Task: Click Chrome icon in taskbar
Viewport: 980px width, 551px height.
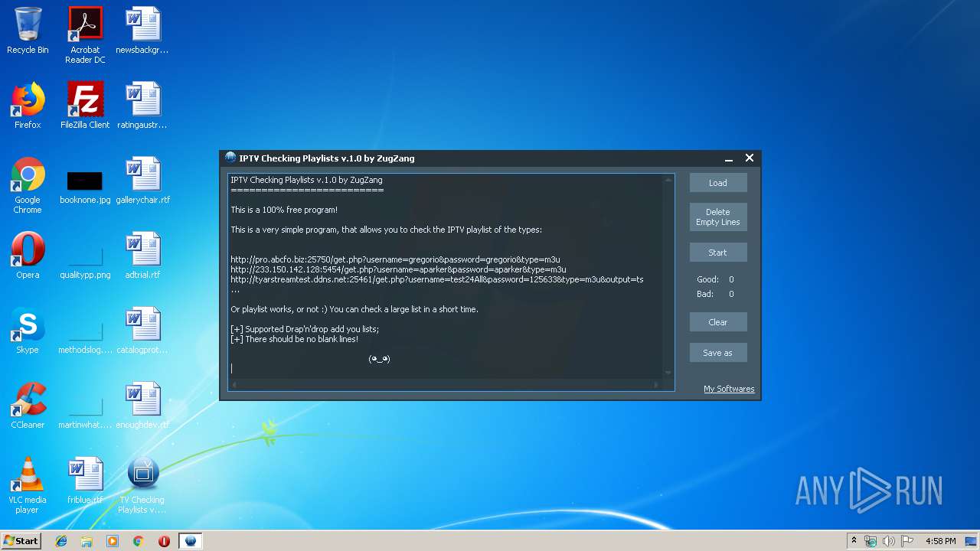Action: click(x=138, y=541)
